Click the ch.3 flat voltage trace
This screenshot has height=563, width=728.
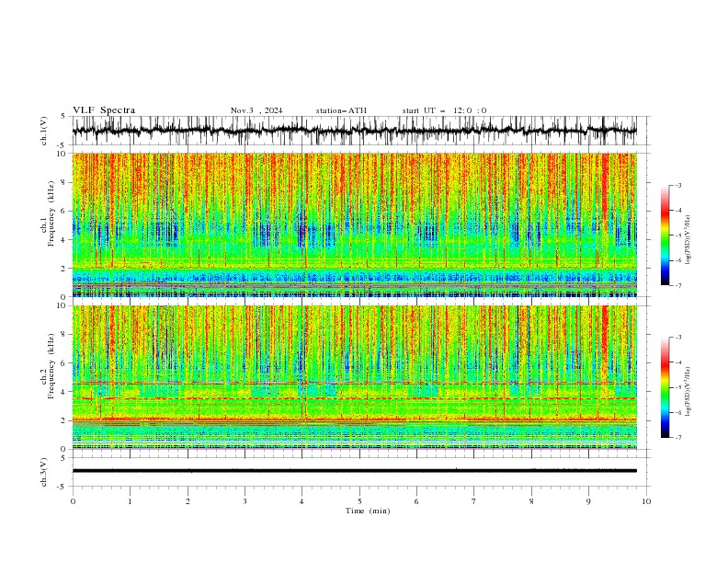354,471
